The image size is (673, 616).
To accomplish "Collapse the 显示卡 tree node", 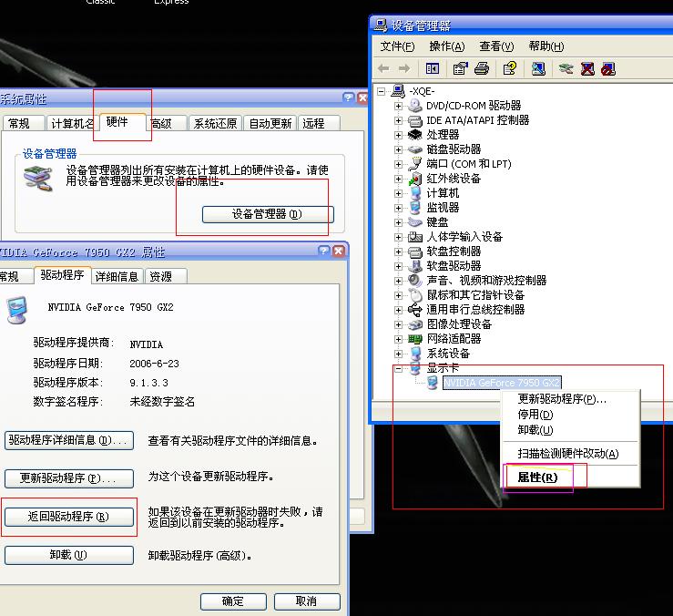I will 398,368.
